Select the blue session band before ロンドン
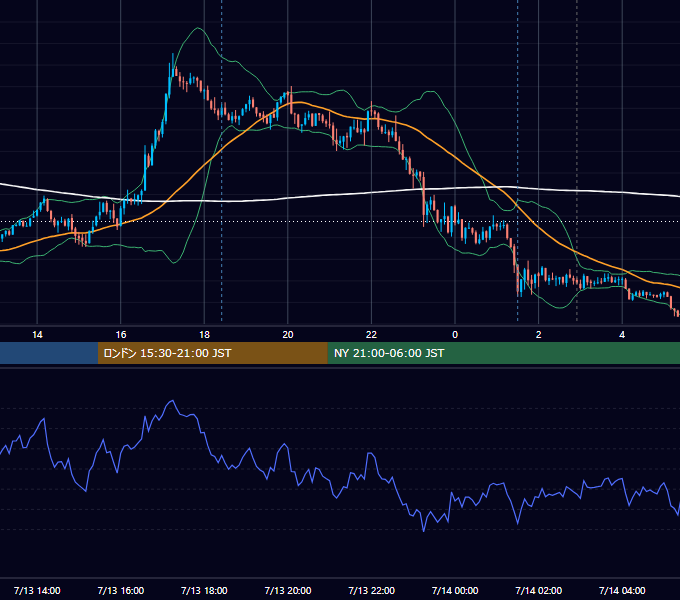This screenshot has width=680, height=600. click(49, 353)
